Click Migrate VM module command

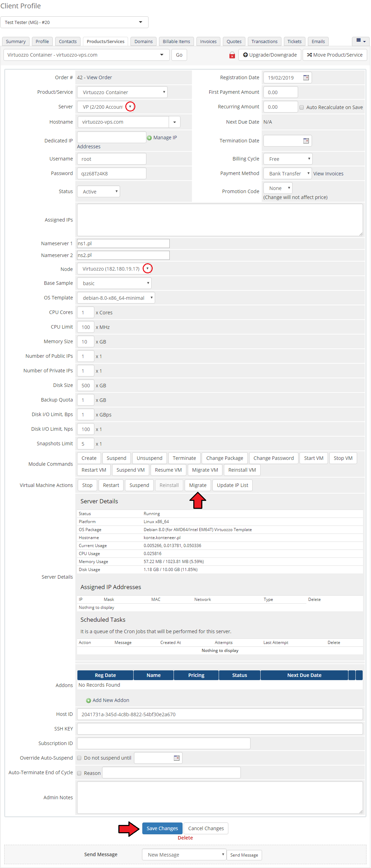pyautogui.click(x=205, y=470)
